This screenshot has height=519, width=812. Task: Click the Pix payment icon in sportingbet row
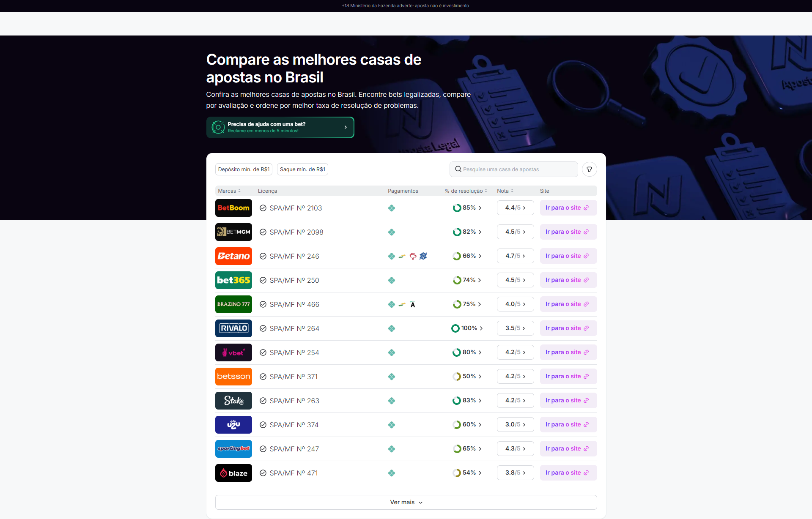coord(392,449)
